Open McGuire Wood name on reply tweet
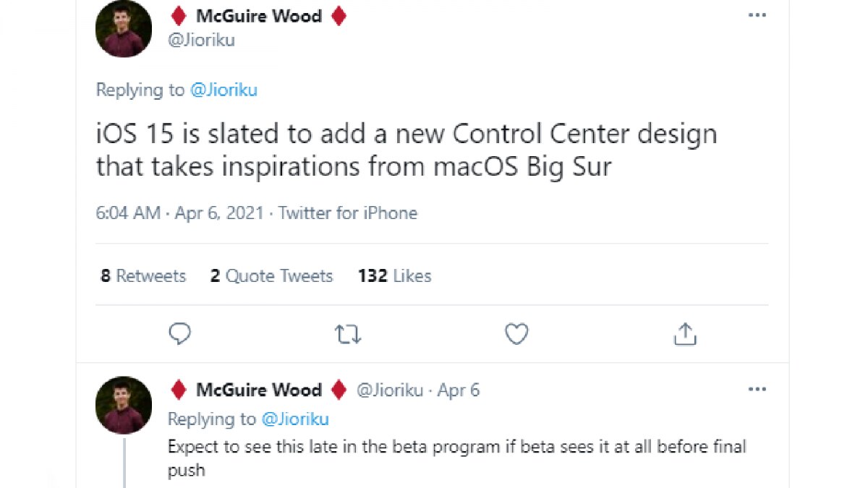The width and height of the screenshot is (868, 488). pyautogui.click(x=258, y=390)
